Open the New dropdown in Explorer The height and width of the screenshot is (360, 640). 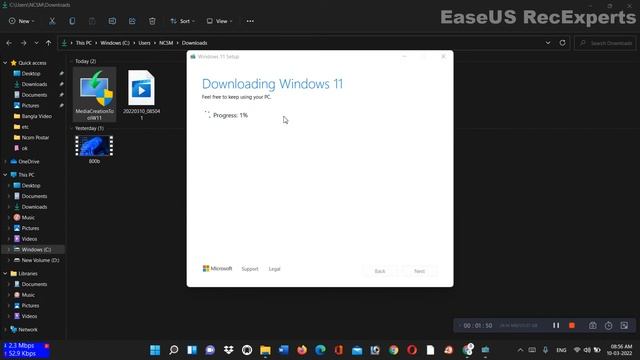(x=22, y=21)
